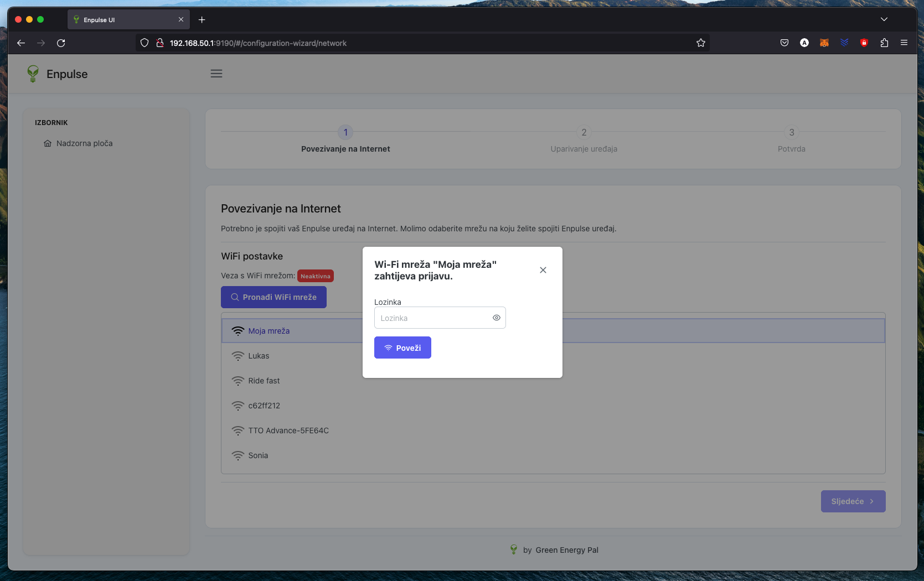Click the MetaMask fox icon in toolbar
The image size is (924, 581).
[824, 43]
